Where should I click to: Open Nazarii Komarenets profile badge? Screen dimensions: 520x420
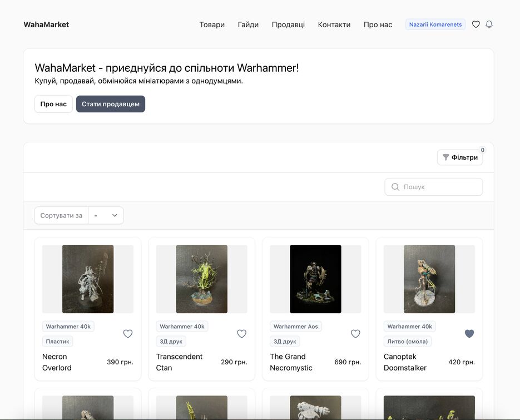(435, 24)
